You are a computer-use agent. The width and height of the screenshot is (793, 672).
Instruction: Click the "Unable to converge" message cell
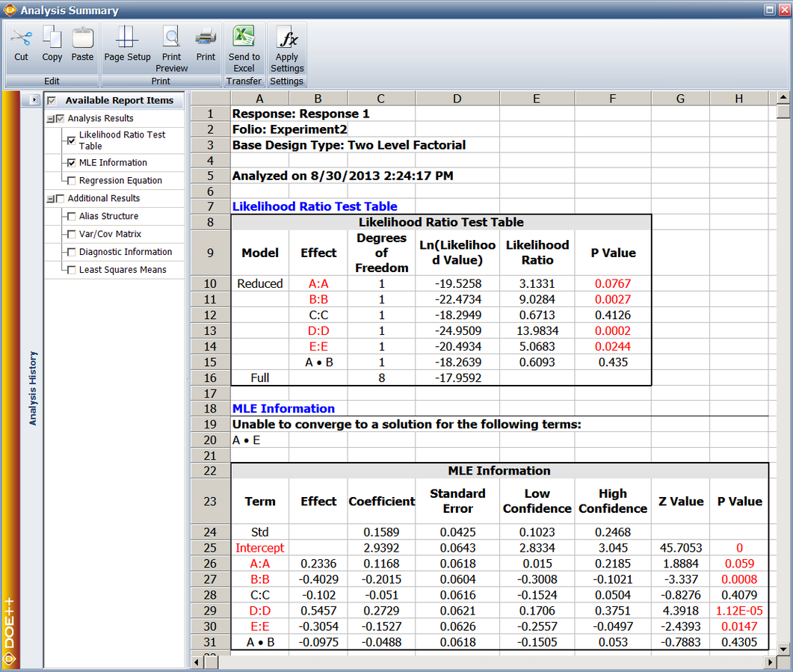(407, 425)
